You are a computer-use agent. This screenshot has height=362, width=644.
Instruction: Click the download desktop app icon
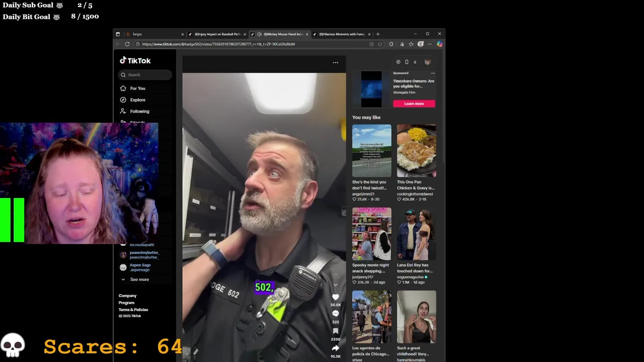(x=415, y=62)
